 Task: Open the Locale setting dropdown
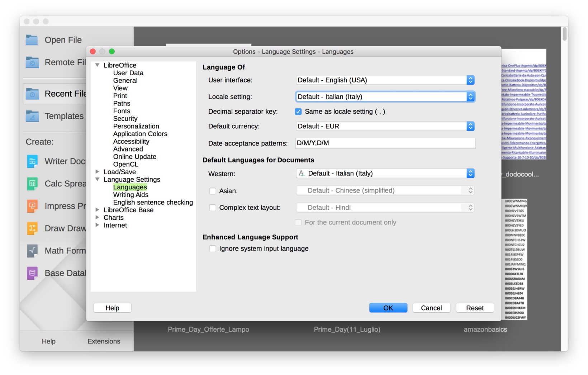pyautogui.click(x=385, y=97)
